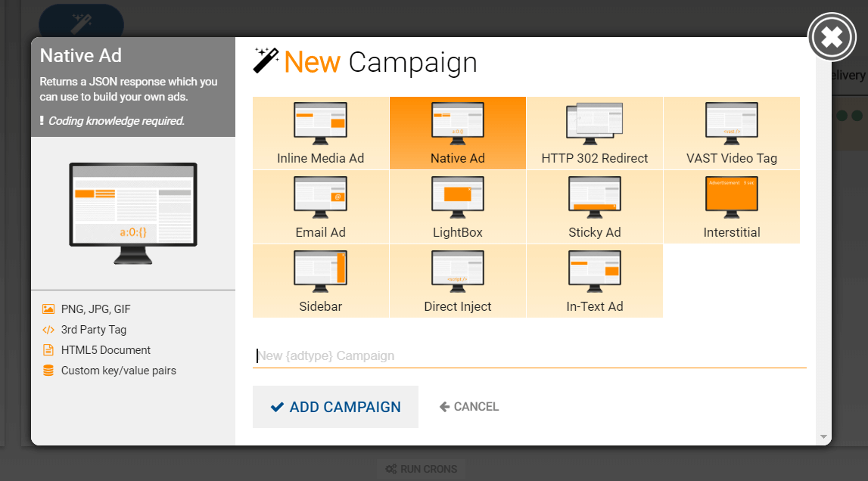Click the PNG, JPG, GIF image icon
Screen dimensions: 868x481
pyautogui.click(x=49, y=309)
